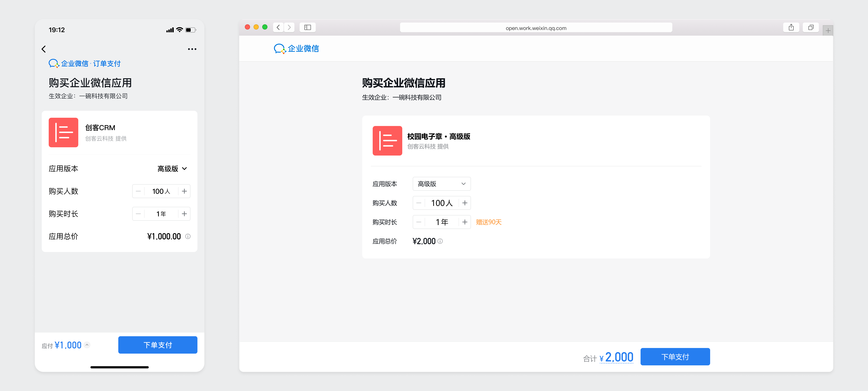Open the 应用版本 高级版 dropdown on web
Screen dimensions: 868x391
(441, 184)
